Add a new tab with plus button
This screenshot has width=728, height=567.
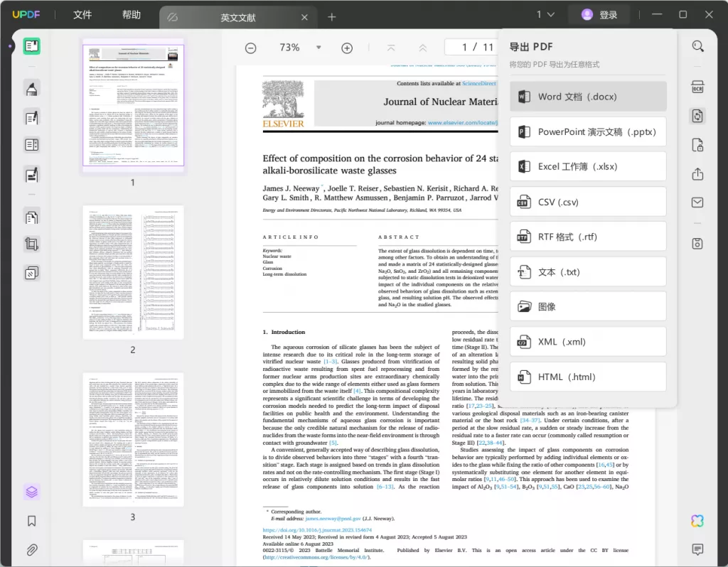332,17
